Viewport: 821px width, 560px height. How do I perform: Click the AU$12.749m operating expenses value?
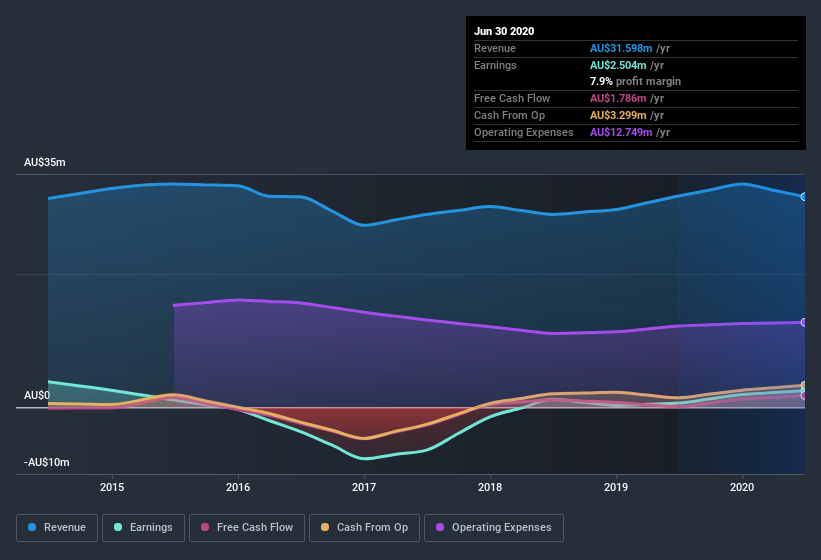(x=621, y=132)
